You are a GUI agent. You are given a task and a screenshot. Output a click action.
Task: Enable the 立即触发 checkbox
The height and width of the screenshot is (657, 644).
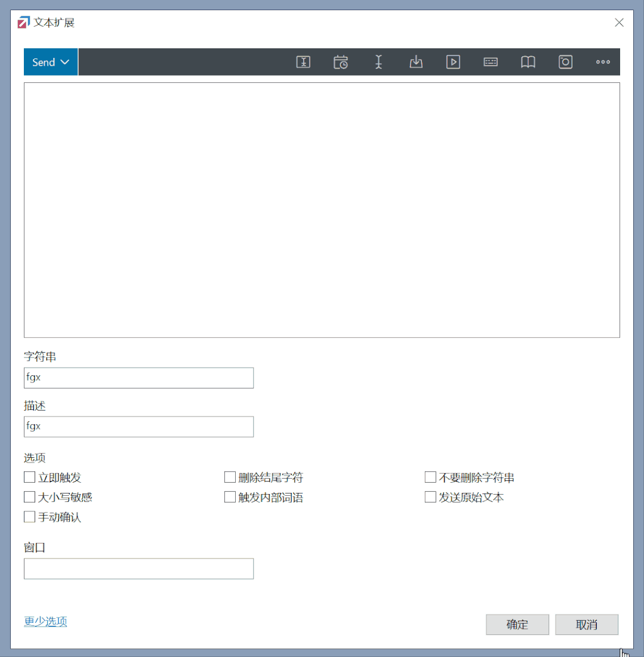[29, 477]
